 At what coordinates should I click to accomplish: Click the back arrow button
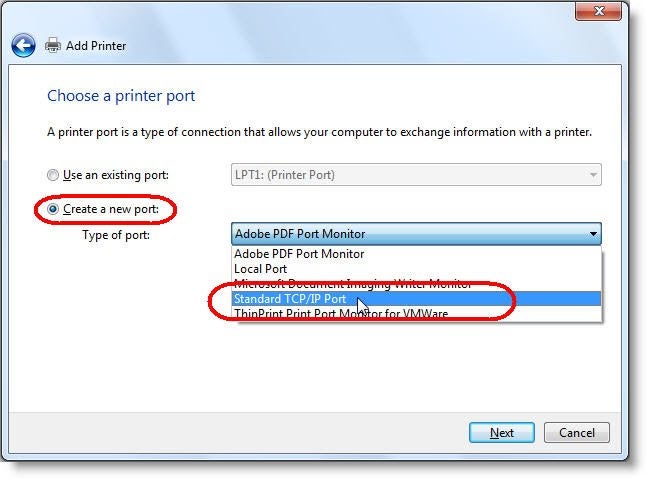point(23,45)
